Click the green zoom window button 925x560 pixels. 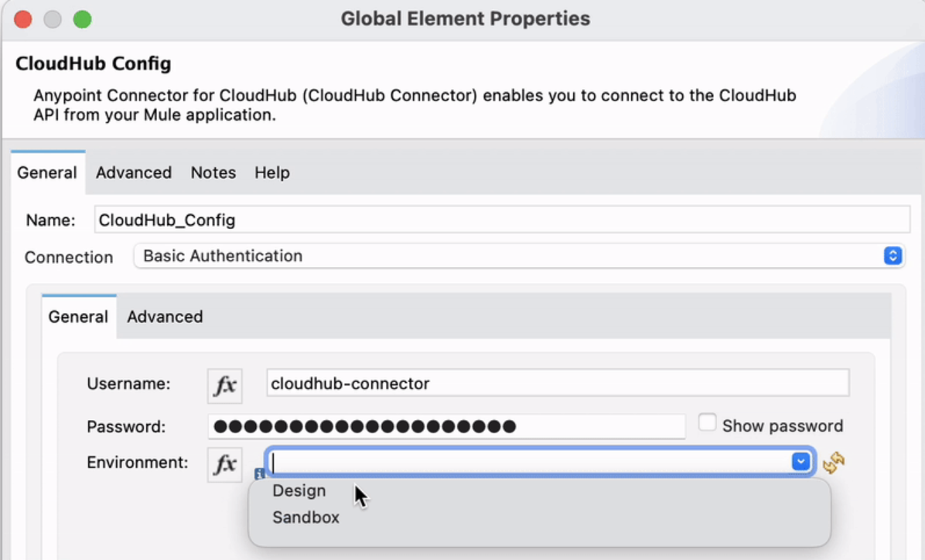tap(82, 19)
